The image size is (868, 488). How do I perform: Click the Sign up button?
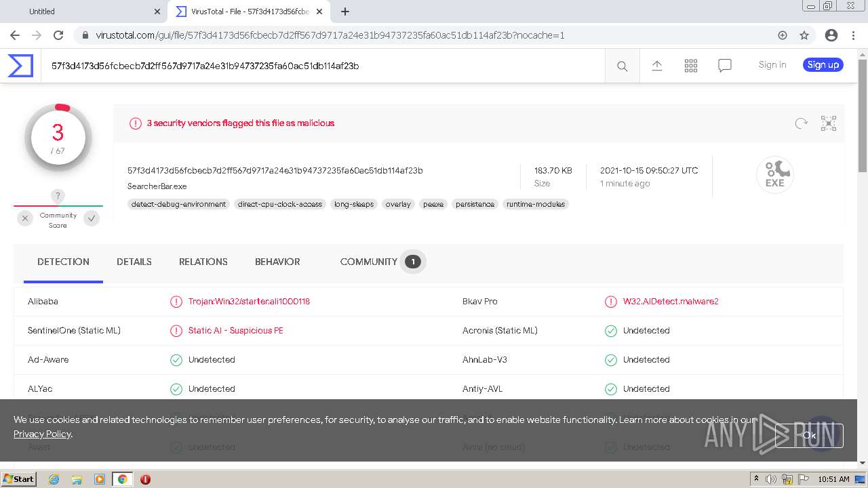823,65
